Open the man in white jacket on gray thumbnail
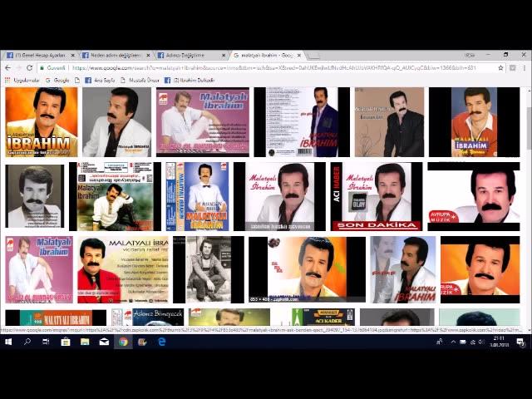The image size is (532, 399). coord(116,122)
